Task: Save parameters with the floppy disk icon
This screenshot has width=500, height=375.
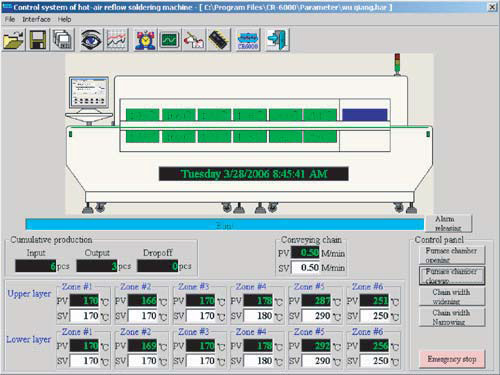Action: 38,40
